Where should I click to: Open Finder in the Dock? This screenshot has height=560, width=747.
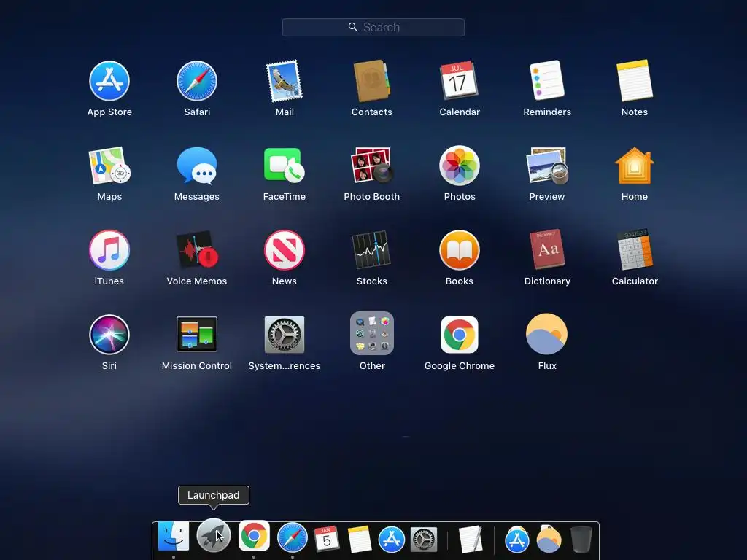[x=174, y=536]
